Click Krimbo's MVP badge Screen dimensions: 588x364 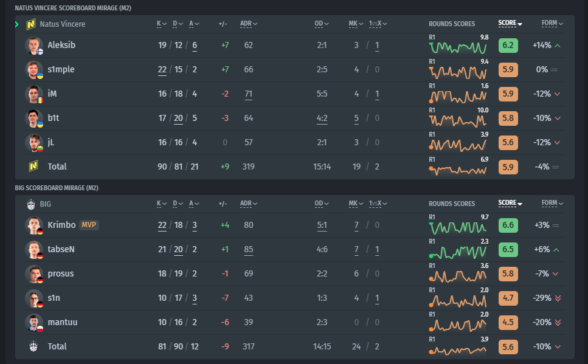tap(89, 225)
